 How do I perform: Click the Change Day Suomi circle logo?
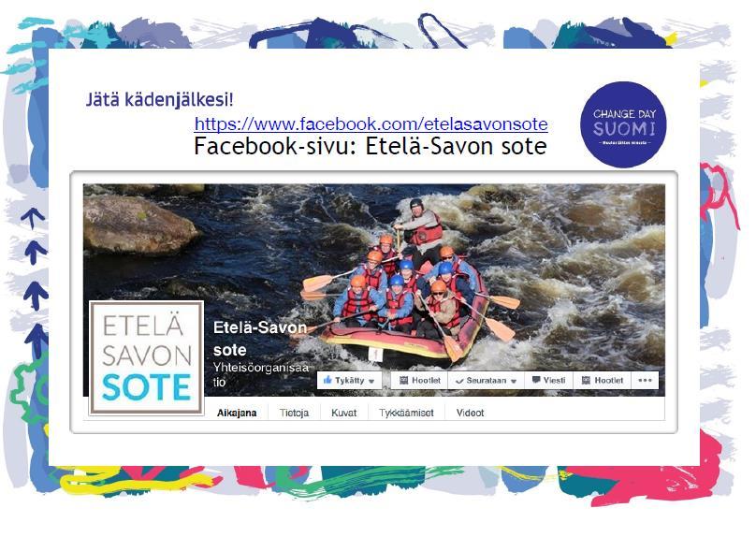624,124
